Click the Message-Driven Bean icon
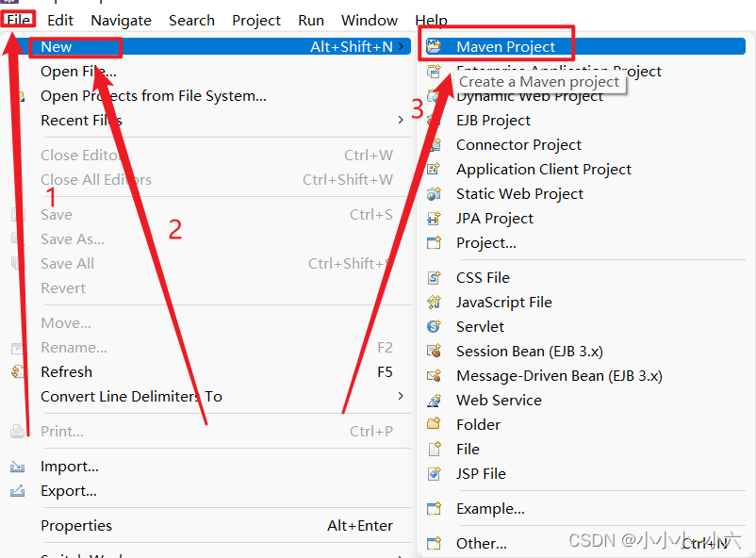The image size is (756, 558). pyautogui.click(x=434, y=376)
